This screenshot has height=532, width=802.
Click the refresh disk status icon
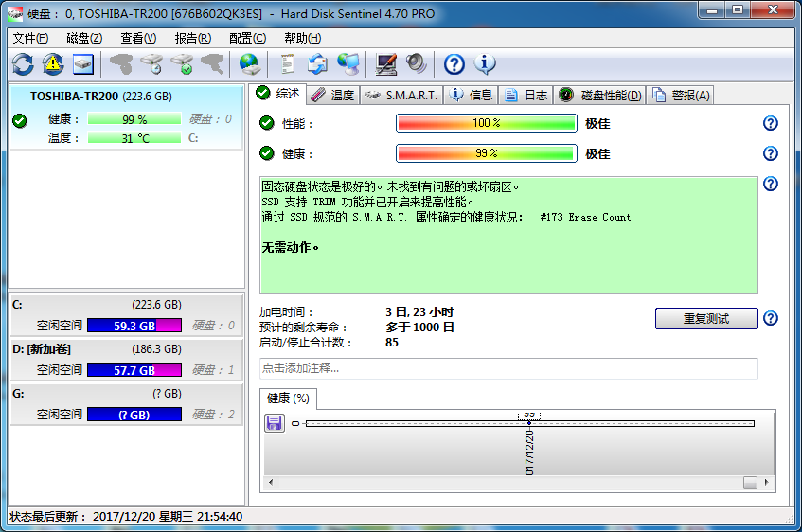[x=23, y=64]
